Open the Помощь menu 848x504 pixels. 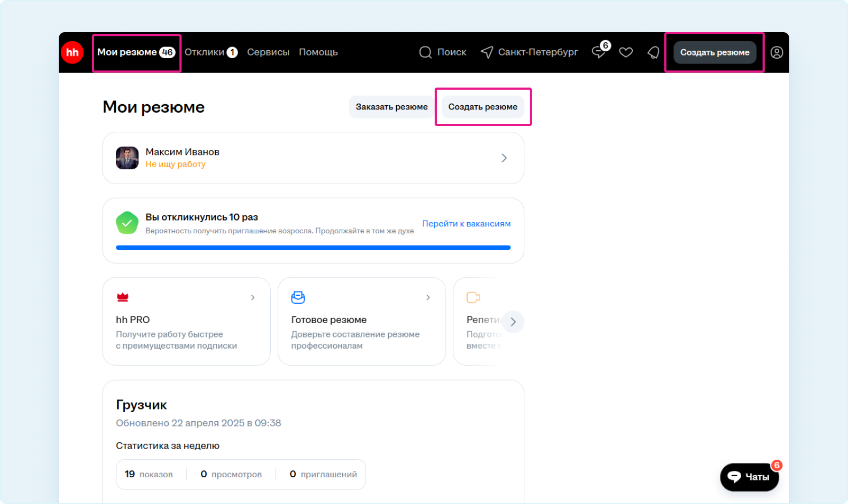(318, 52)
